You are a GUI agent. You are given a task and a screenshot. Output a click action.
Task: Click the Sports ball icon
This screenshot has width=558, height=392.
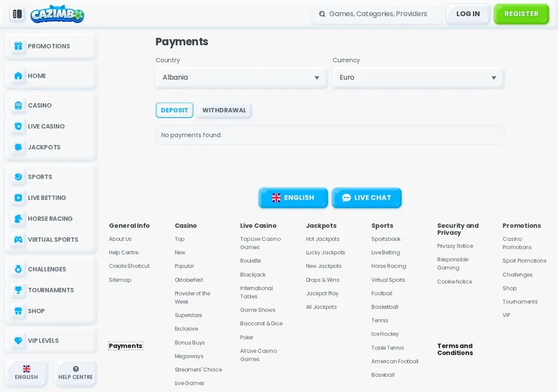[18, 177]
